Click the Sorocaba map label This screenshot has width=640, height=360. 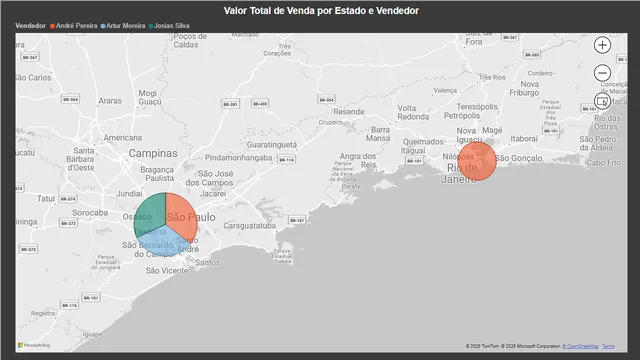click(x=90, y=213)
